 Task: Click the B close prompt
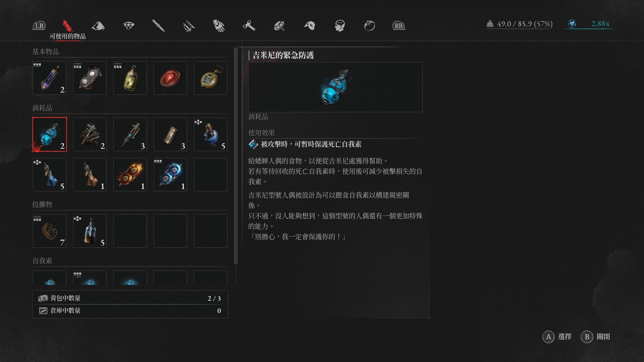click(x=595, y=337)
